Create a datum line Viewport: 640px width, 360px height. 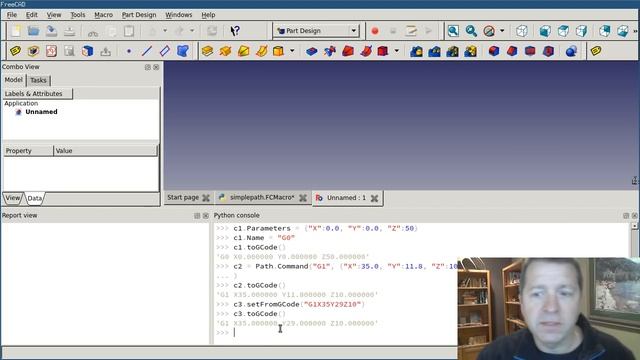[147, 51]
